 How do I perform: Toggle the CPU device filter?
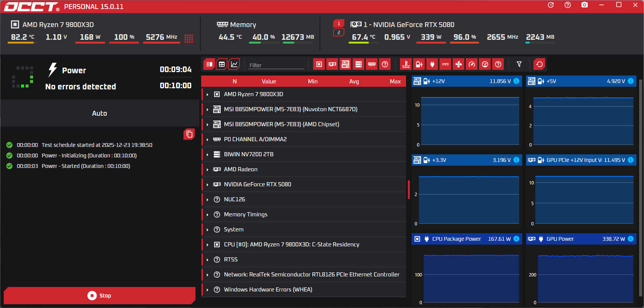(319, 64)
